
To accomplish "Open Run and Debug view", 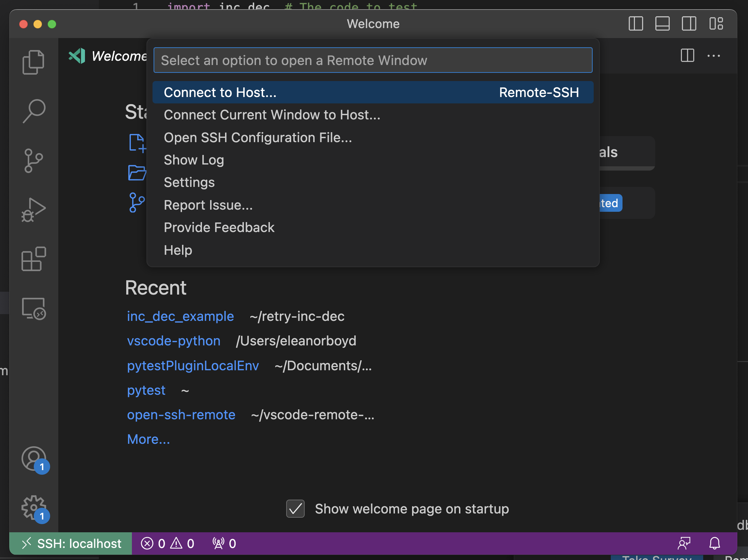I will point(33,210).
